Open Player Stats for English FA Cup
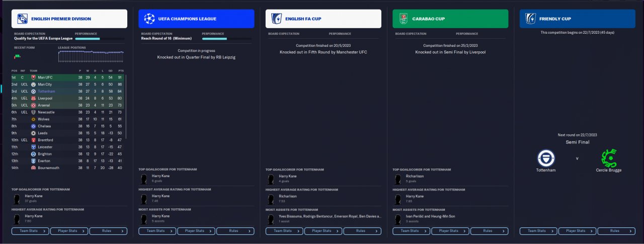 323,231
